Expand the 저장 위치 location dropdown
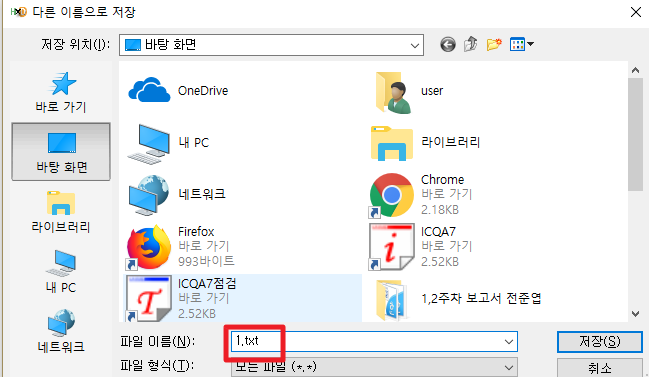This screenshot has width=654, height=377. [415, 45]
